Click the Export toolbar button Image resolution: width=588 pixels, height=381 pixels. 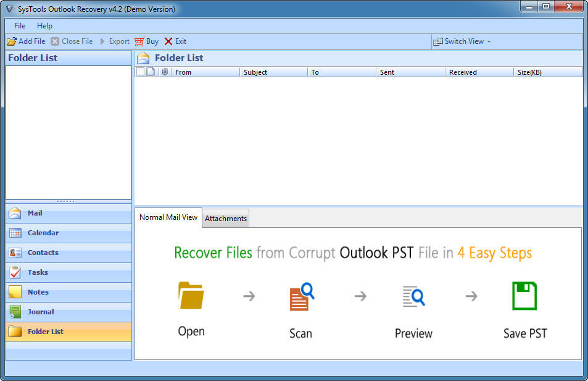coord(115,41)
